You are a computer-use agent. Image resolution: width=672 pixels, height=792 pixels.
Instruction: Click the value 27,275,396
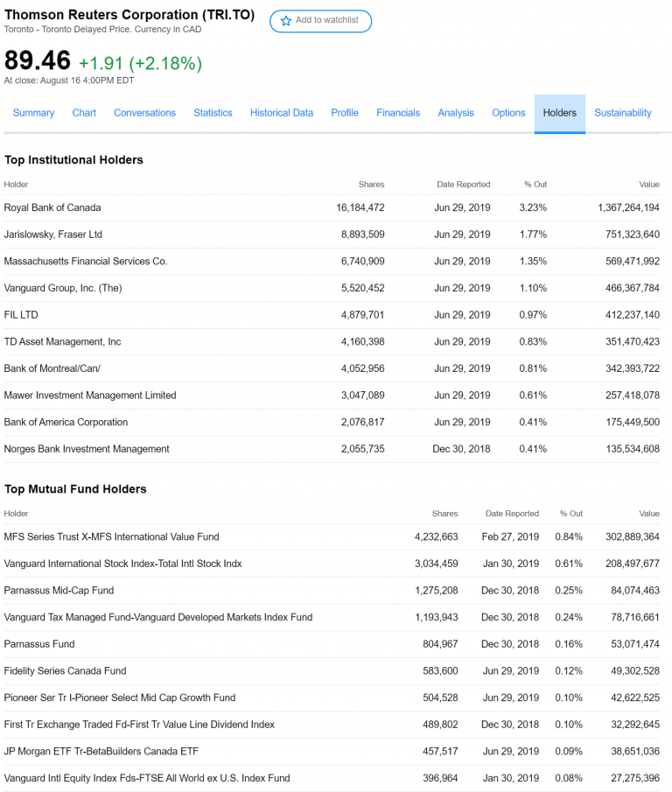click(x=635, y=777)
